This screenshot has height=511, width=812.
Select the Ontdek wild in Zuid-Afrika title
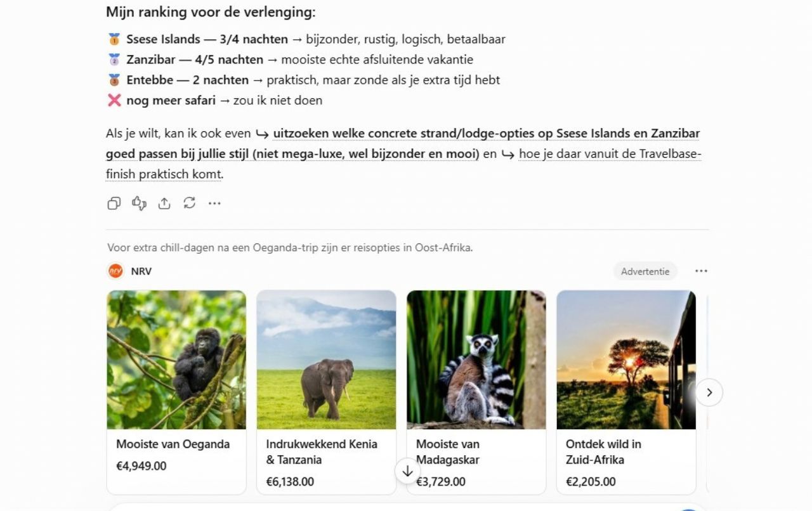click(x=603, y=452)
